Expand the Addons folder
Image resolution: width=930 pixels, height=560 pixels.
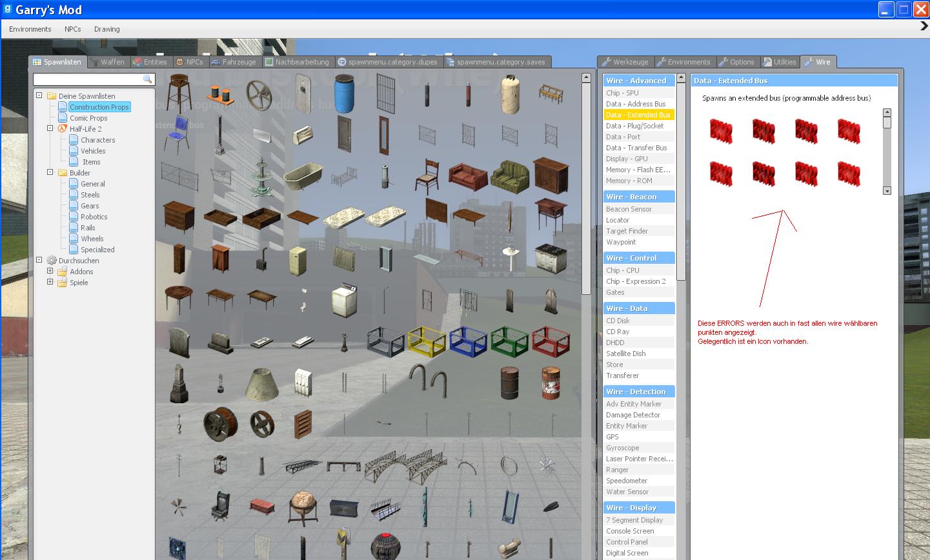pyautogui.click(x=50, y=272)
